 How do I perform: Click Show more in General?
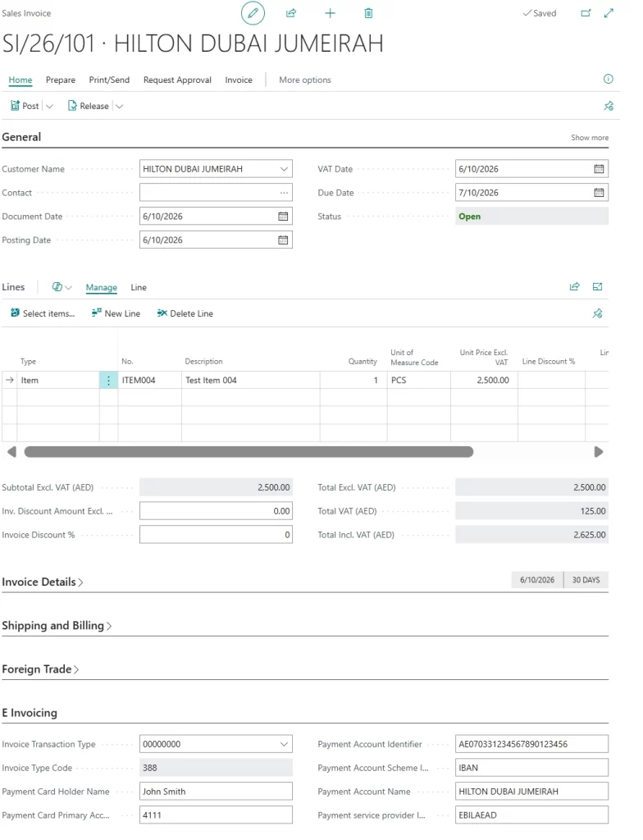(x=590, y=138)
